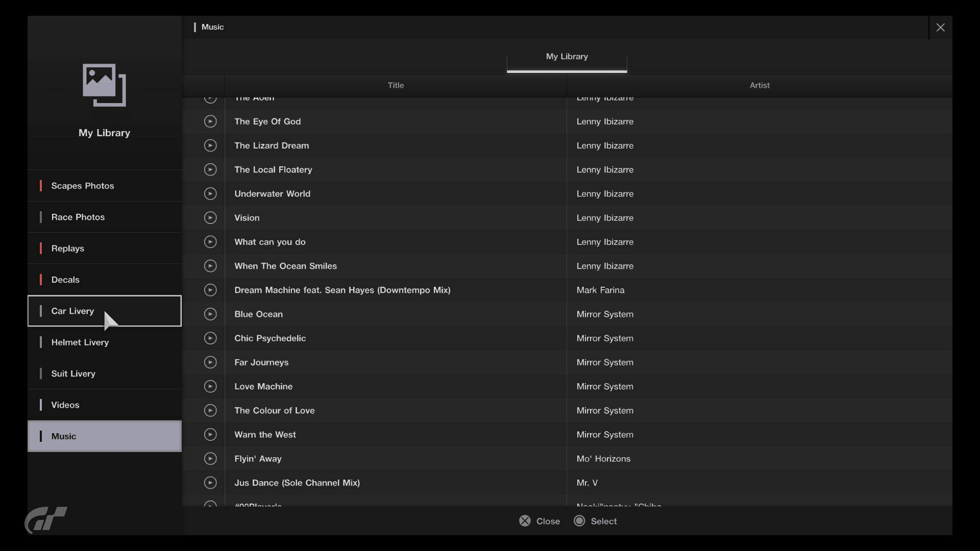Click the Vision song title
980x551 pixels.
247,218
